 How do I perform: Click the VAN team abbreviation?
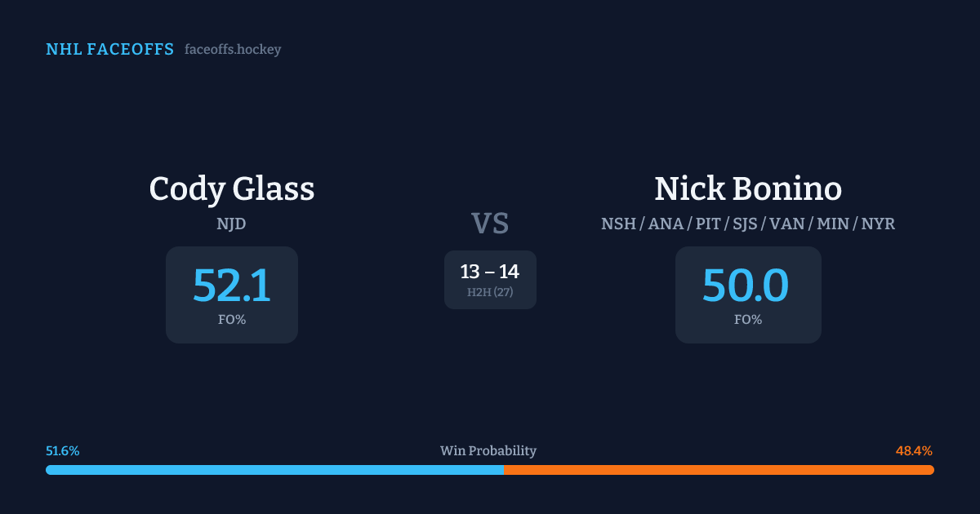coord(786,224)
